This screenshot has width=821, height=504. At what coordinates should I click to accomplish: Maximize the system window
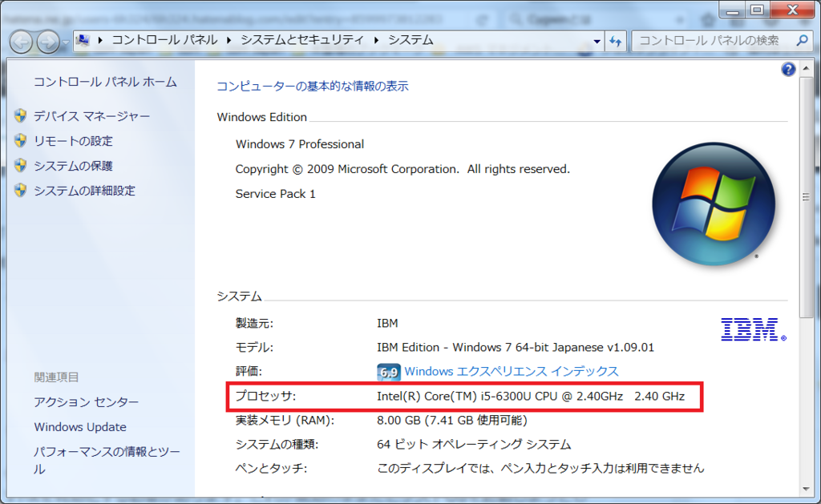click(757, 10)
